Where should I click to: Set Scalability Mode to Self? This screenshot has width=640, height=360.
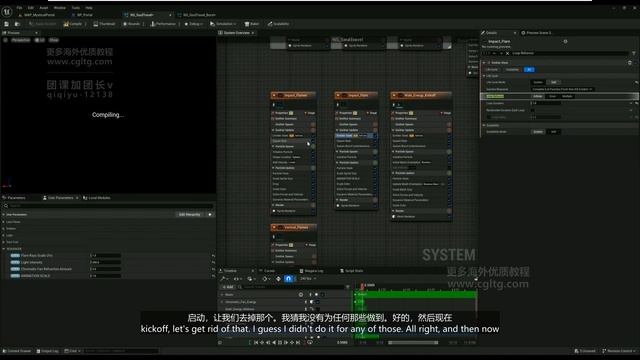[553, 132]
